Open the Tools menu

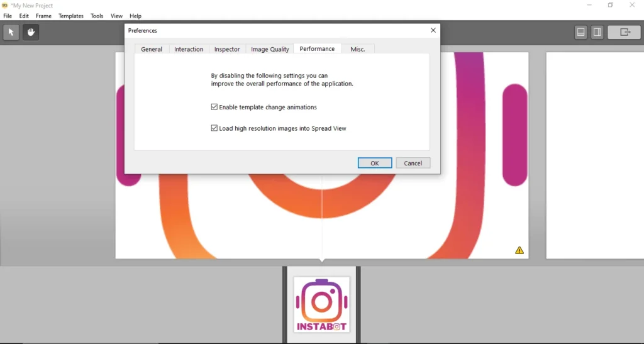tap(97, 16)
